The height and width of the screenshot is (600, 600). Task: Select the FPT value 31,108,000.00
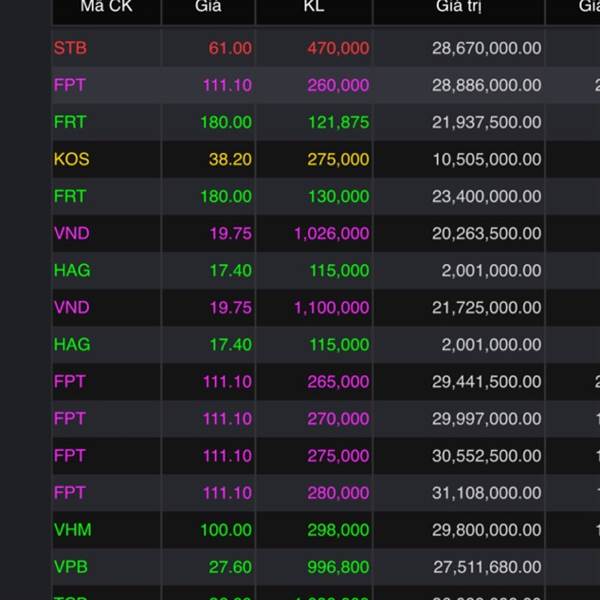click(487, 492)
